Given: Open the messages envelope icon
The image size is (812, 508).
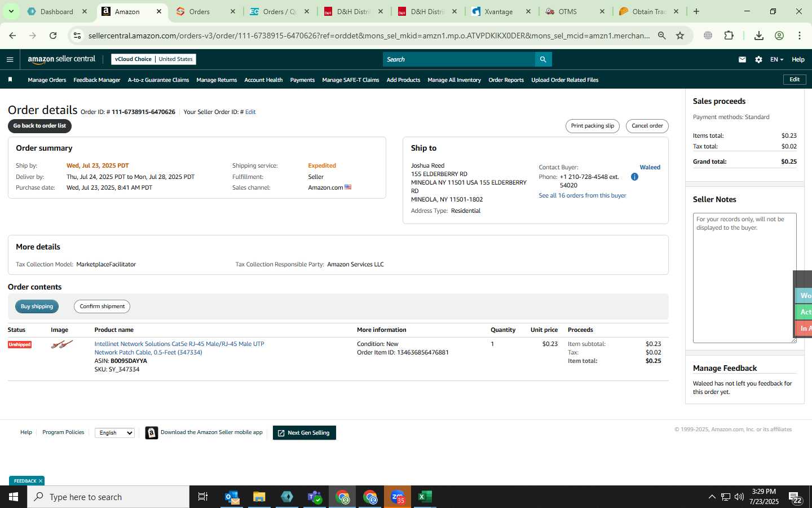Looking at the screenshot, I should click(742, 59).
